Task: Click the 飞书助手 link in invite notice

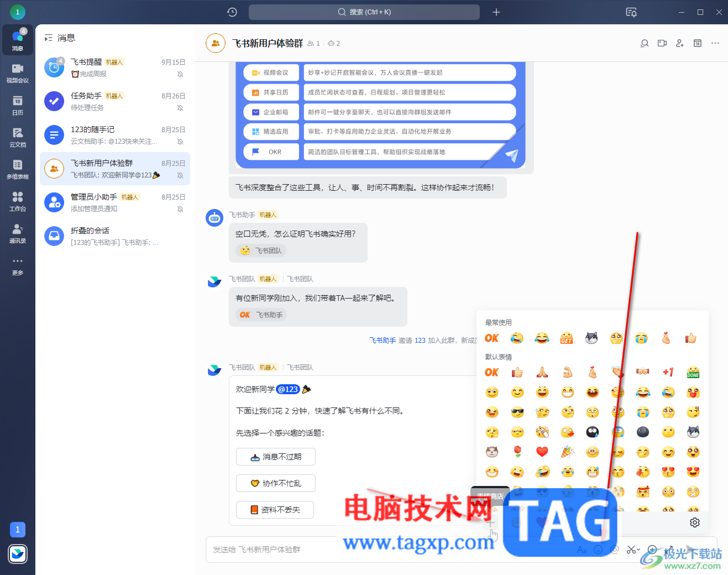Action: [383, 341]
